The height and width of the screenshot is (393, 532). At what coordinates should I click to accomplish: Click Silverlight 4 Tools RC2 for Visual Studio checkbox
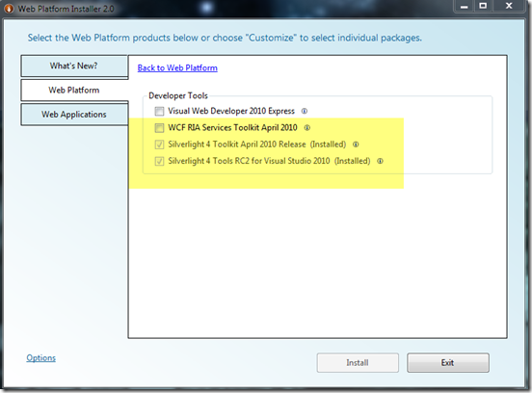click(159, 161)
